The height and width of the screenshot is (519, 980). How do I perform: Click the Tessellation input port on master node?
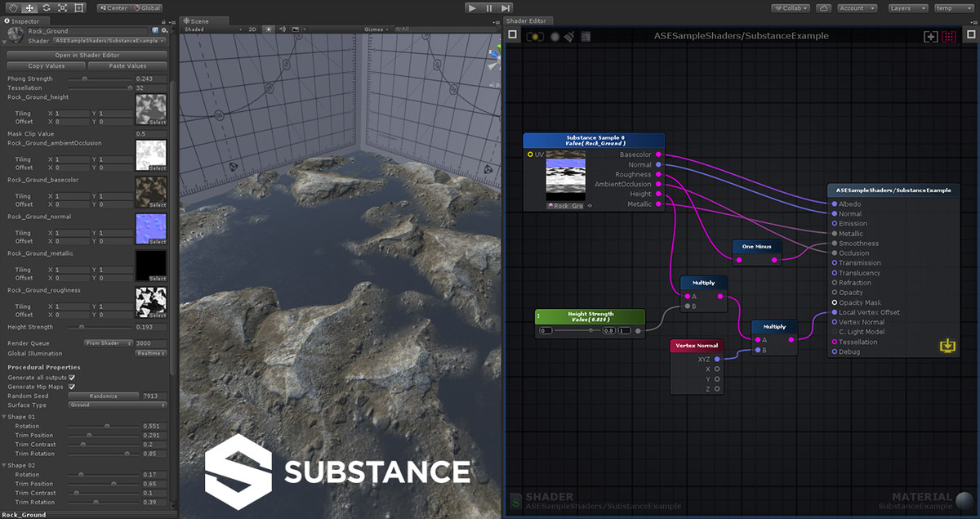click(x=834, y=342)
